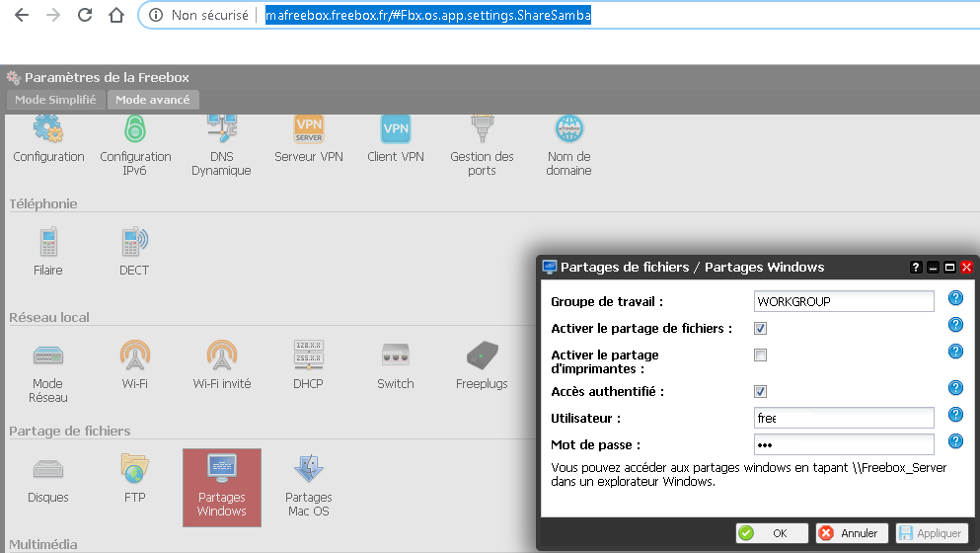This screenshot has height=553, width=980.
Task: Open Freeplugs settings
Action: coord(482,364)
